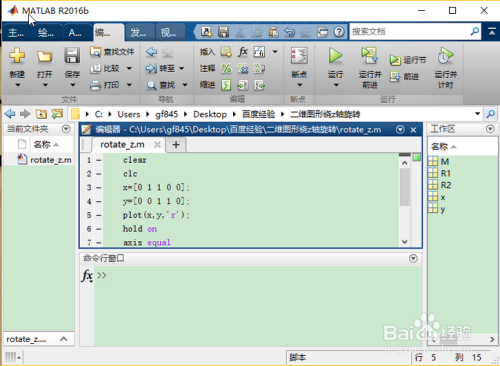Expand the Print (打印) dropdown arrow

129,85
